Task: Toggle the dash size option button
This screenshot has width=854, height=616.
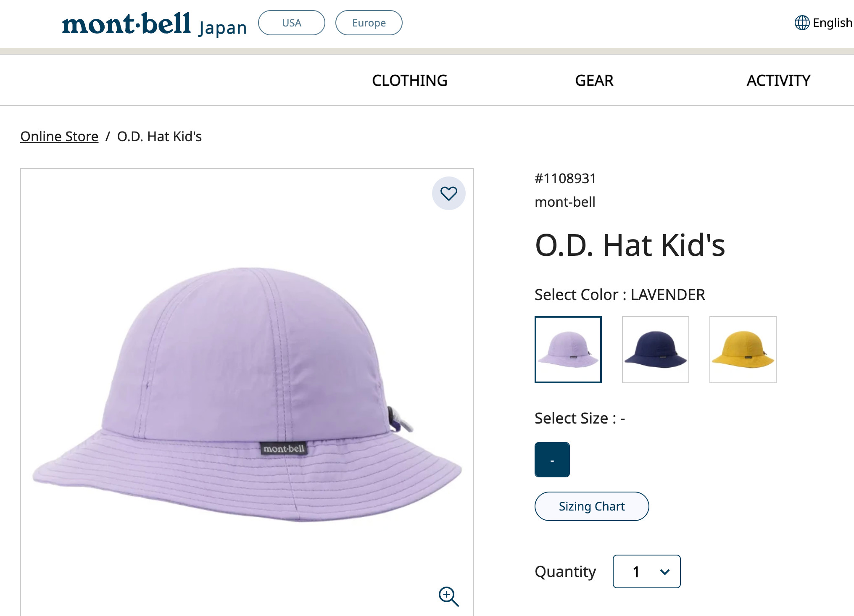Action: (x=552, y=460)
